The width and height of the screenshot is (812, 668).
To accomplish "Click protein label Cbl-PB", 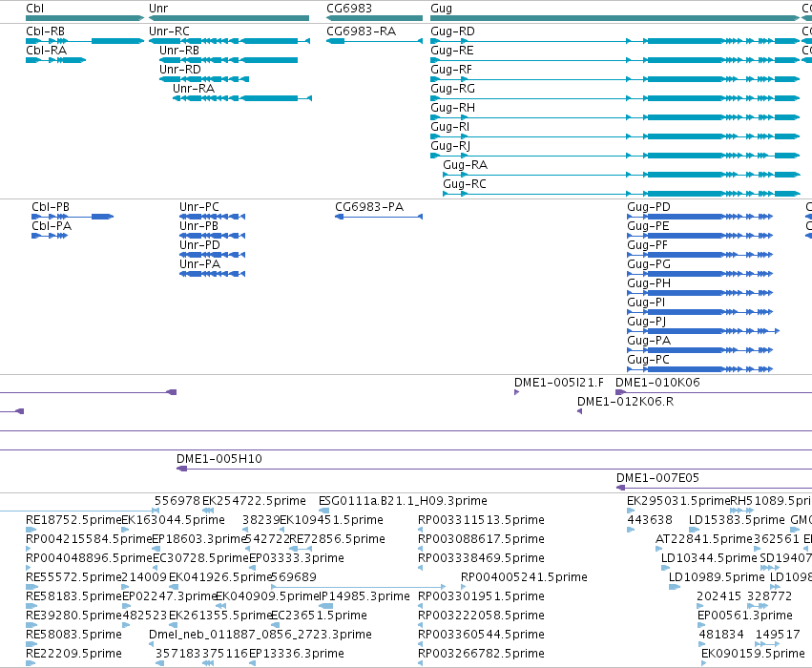I will click(x=51, y=207).
